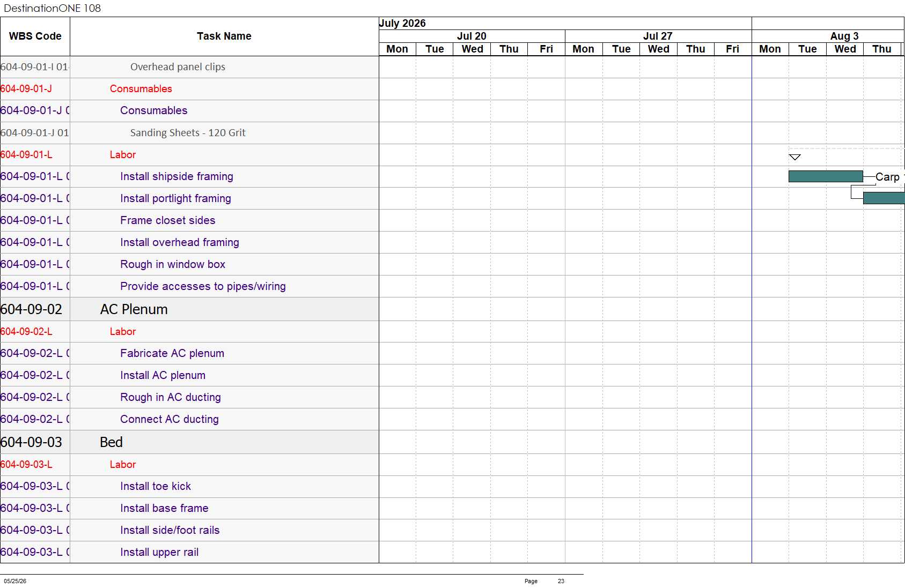Viewport: 905px width, 588px height.
Task: Select the Jul 27 week header
Action: pyautogui.click(x=658, y=36)
